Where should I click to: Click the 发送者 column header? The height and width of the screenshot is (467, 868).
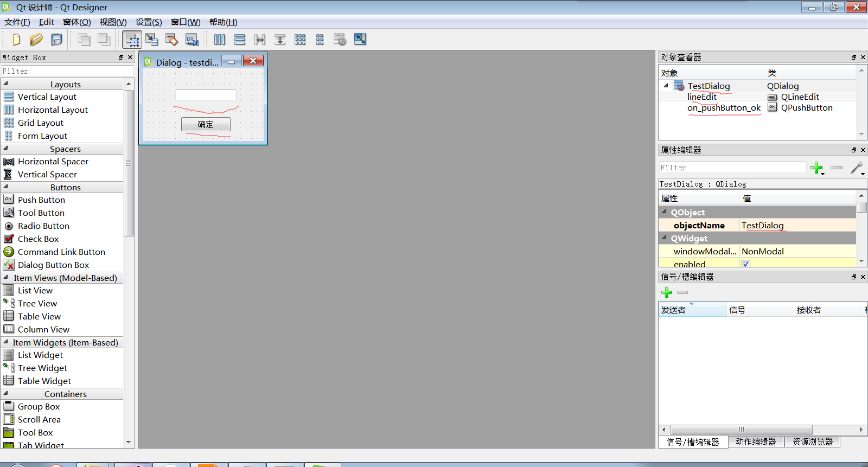pyautogui.click(x=692, y=310)
